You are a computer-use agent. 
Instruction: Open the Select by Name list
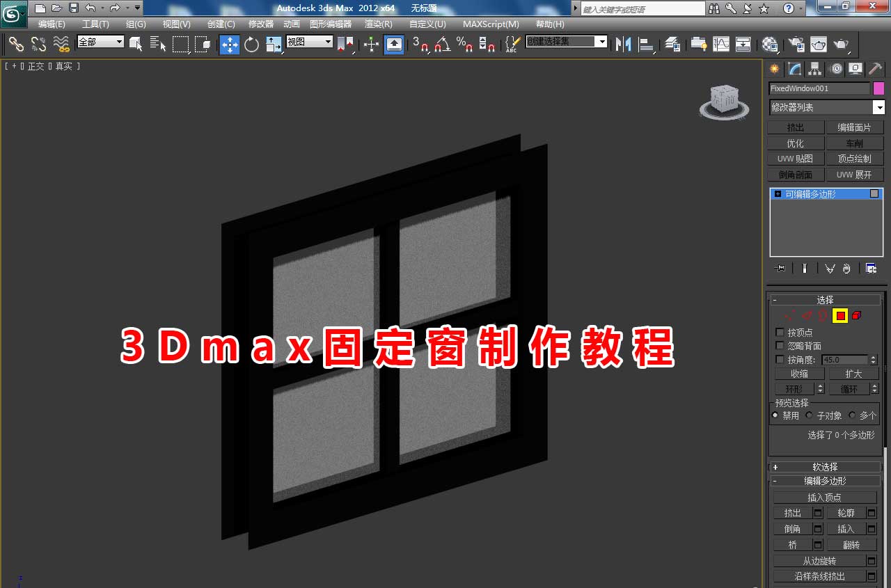158,44
